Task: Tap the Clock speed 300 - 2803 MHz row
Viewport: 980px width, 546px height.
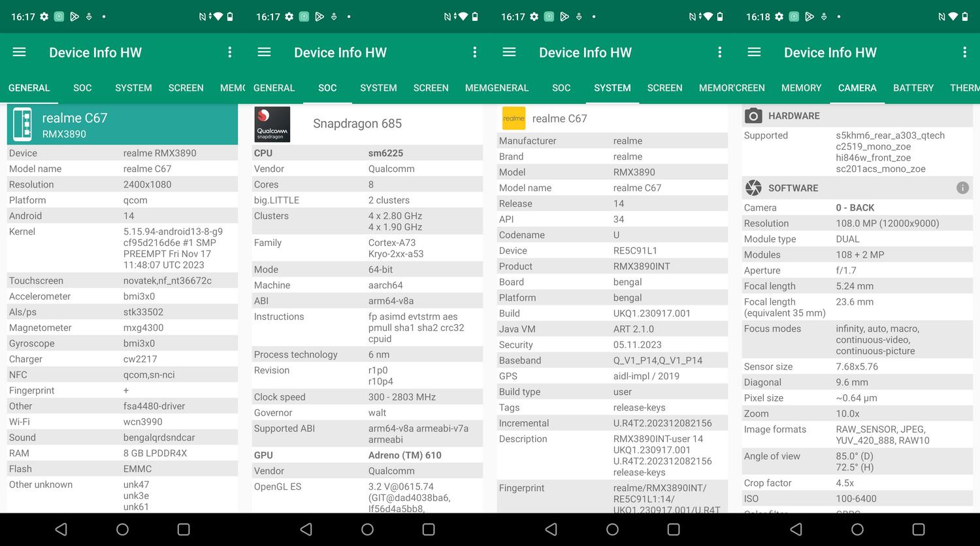Action: click(x=367, y=397)
